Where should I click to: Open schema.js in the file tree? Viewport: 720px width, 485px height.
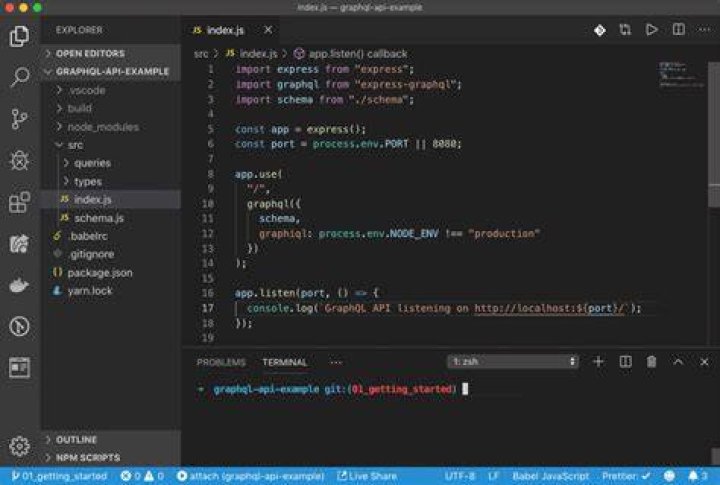[x=111, y=218]
